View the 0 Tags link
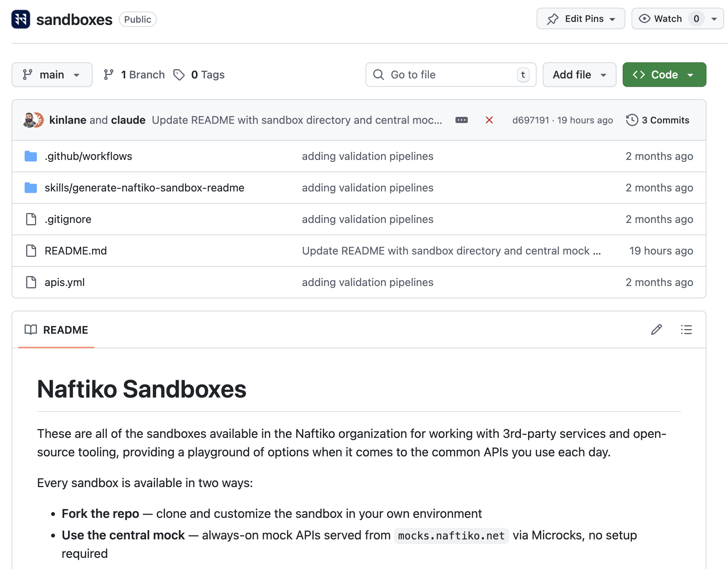The width and height of the screenshot is (728, 569). point(199,75)
